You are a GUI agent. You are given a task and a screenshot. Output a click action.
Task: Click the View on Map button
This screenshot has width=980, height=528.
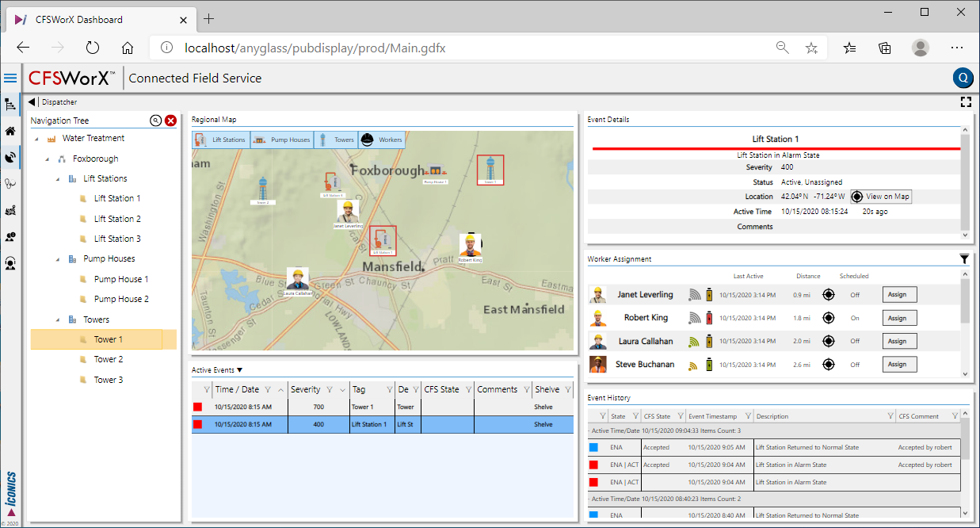[880, 197]
